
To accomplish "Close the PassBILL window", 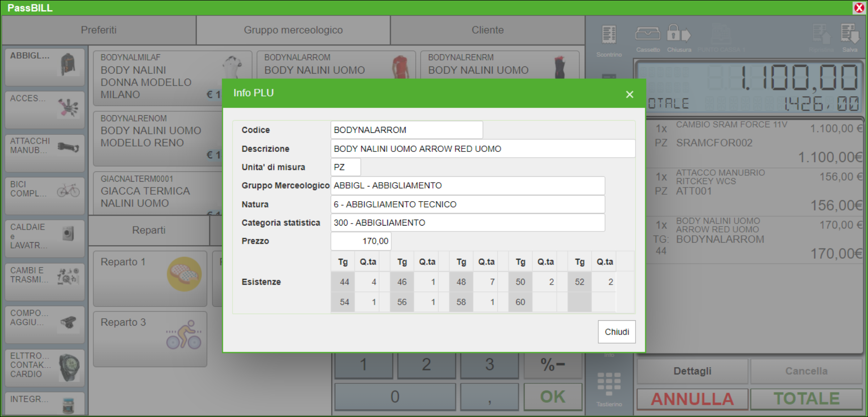I will 859,7.
